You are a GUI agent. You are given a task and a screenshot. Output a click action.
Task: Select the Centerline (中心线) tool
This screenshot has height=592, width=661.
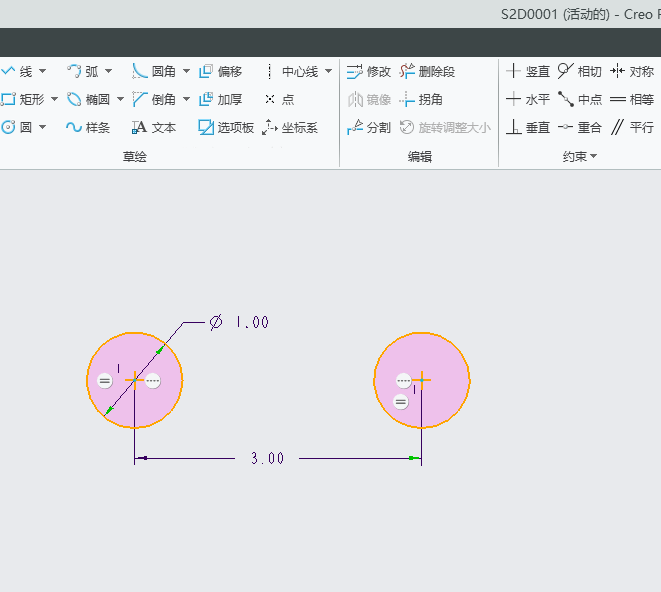coord(293,71)
